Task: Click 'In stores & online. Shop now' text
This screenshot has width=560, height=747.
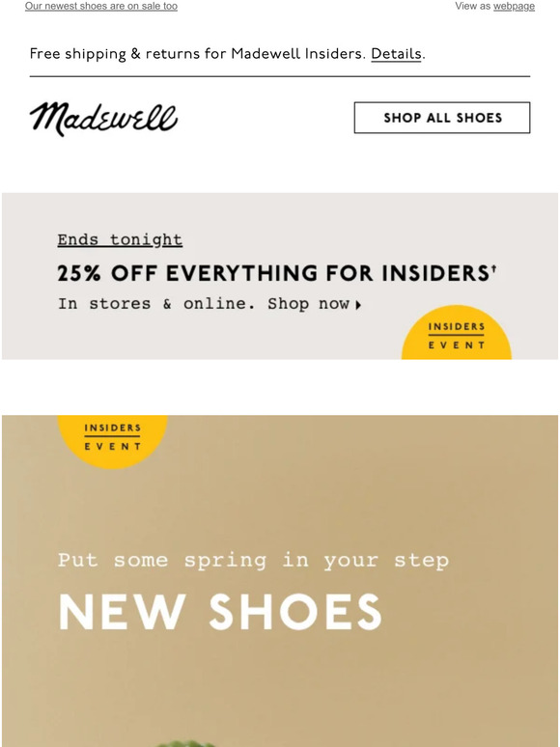Action: click(x=204, y=303)
